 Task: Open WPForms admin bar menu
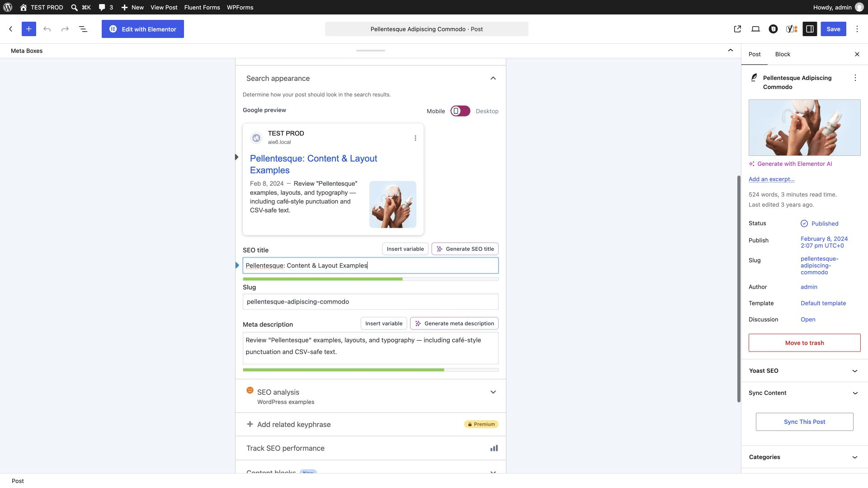click(240, 7)
